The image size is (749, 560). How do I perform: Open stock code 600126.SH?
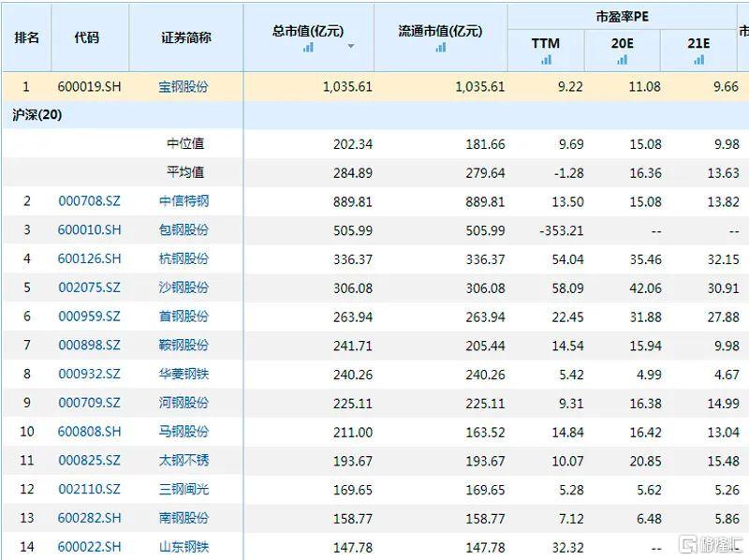click(89, 258)
